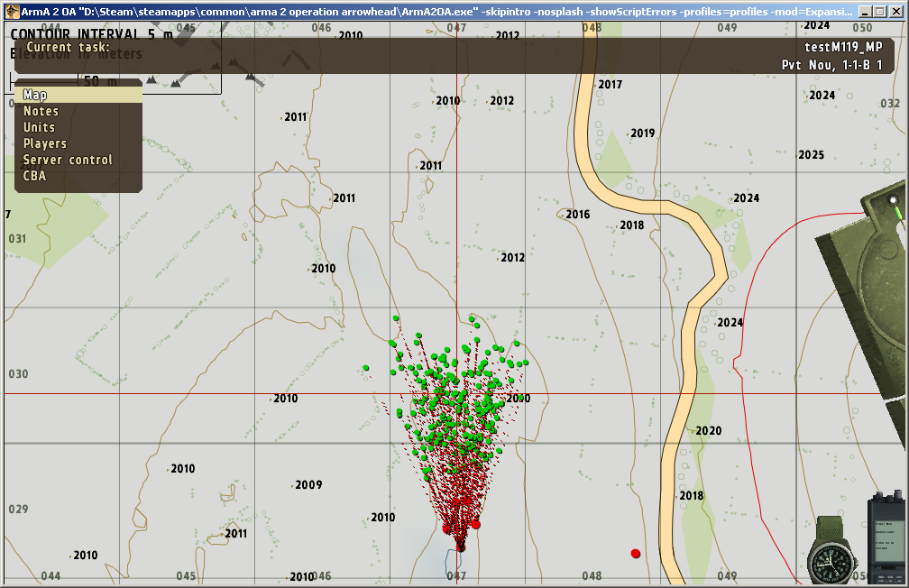Click the "CONTOUR INTERVAL 5 m" legend text
Viewport: 909px width, 588px height.
pos(92,35)
